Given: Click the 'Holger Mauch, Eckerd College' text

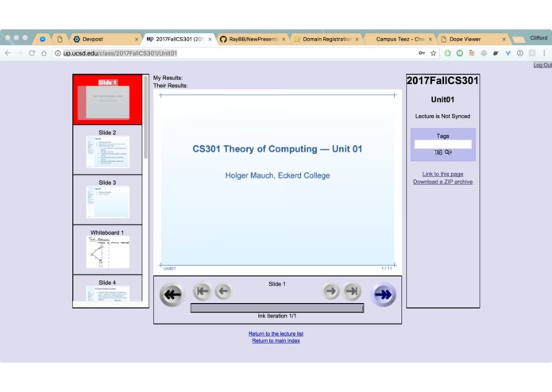Looking at the screenshot, I should [277, 175].
